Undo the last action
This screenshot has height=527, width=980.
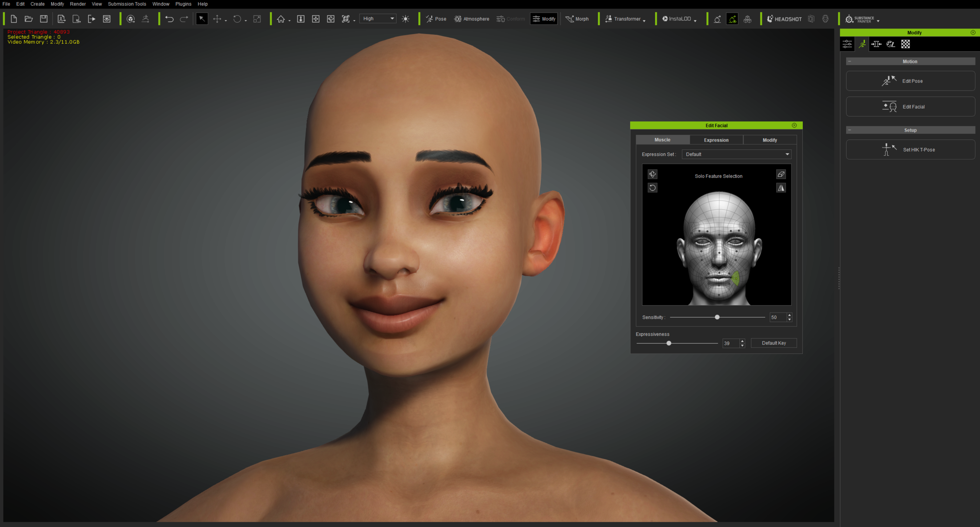[x=169, y=19]
